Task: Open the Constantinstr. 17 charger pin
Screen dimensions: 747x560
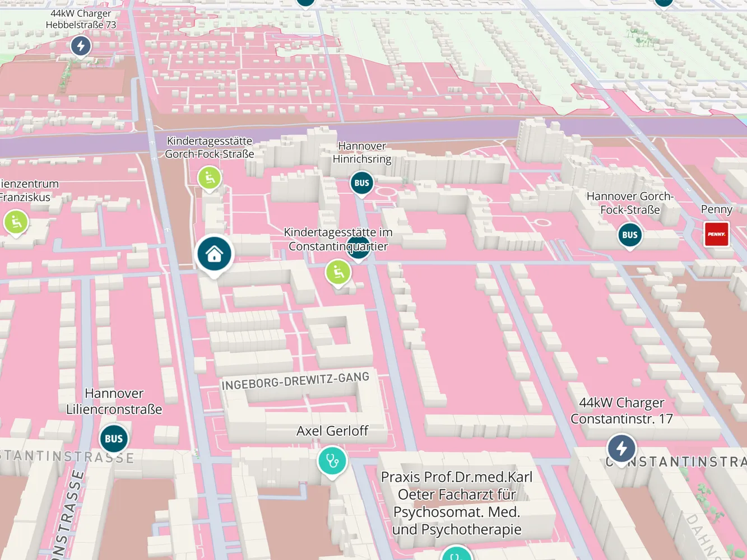Action: point(621,449)
